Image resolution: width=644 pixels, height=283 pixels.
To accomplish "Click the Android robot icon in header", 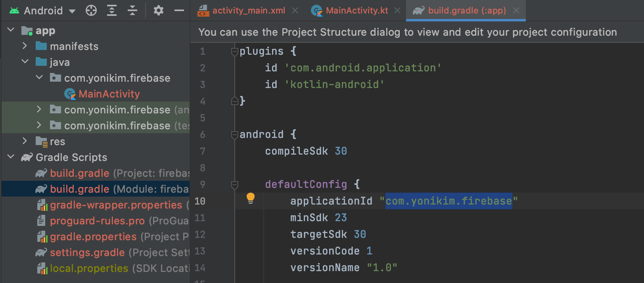I will (14, 11).
